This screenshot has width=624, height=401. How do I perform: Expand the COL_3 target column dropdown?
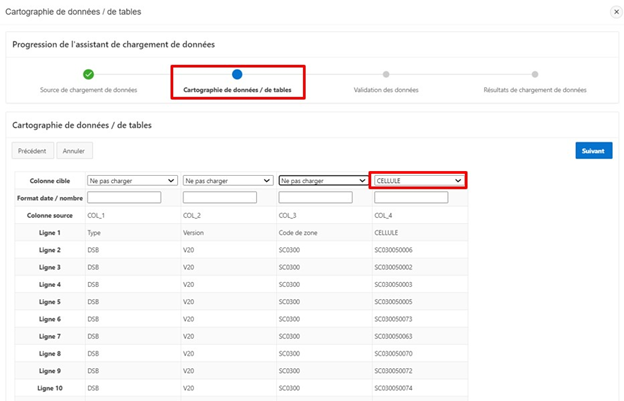tap(322, 181)
